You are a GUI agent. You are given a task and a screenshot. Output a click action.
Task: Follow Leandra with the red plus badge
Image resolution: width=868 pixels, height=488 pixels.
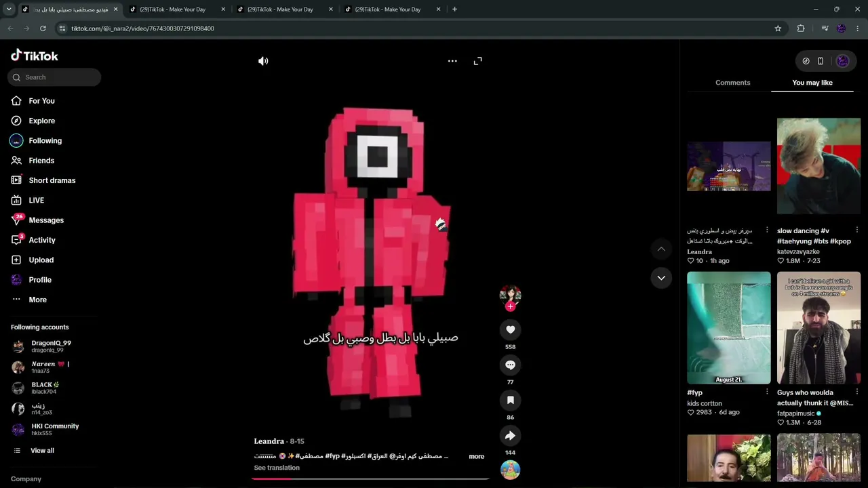pyautogui.click(x=511, y=306)
